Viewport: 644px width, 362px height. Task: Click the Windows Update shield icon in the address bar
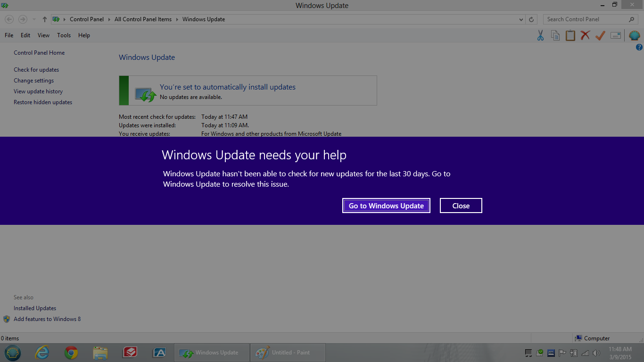click(57, 19)
